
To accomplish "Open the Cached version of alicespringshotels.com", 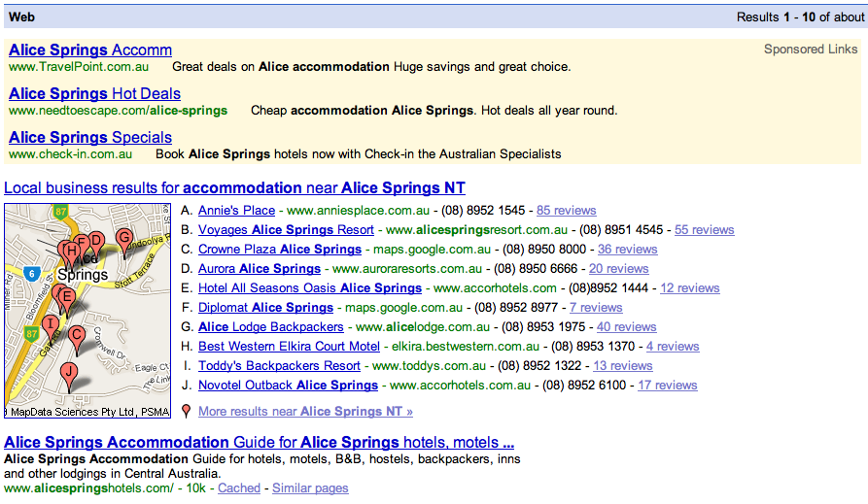I will tap(238, 488).
